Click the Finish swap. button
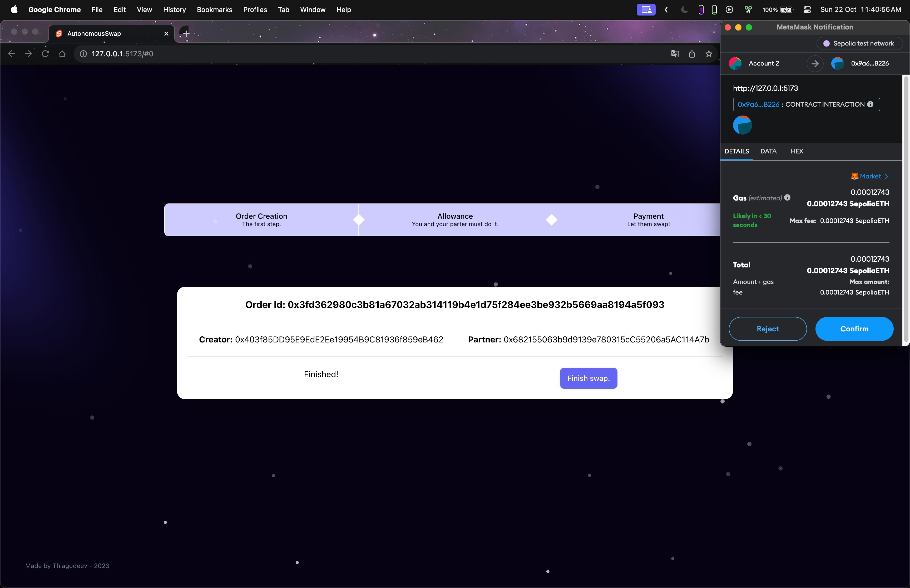 [588, 378]
